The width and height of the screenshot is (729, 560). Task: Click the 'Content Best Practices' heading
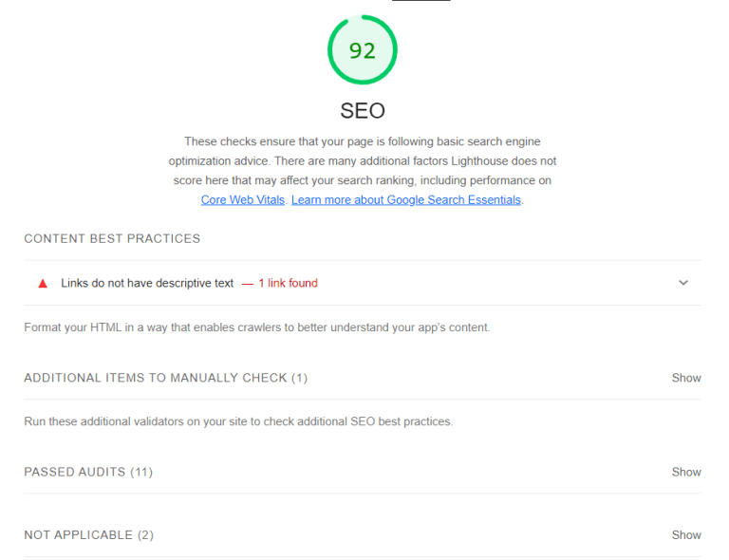tap(112, 239)
